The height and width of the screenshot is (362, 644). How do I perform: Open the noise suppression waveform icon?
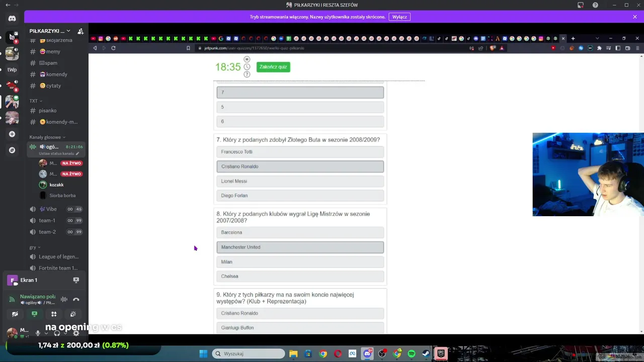[64, 299]
